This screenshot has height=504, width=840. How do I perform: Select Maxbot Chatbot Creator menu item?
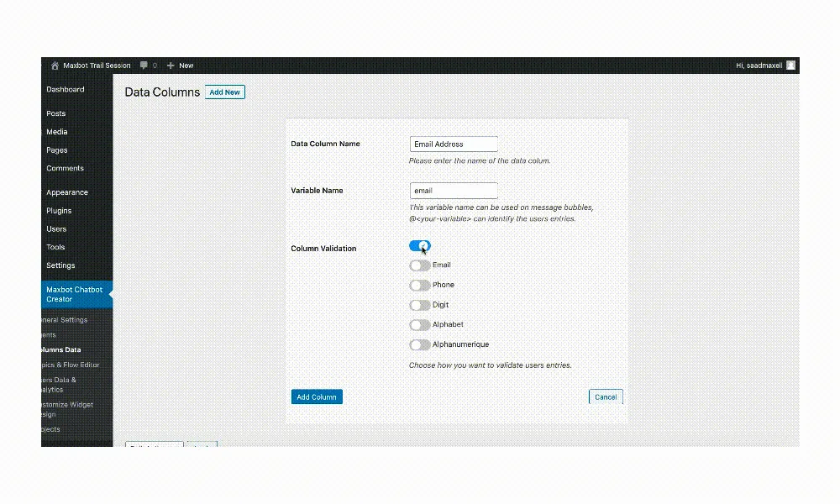click(76, 294)
